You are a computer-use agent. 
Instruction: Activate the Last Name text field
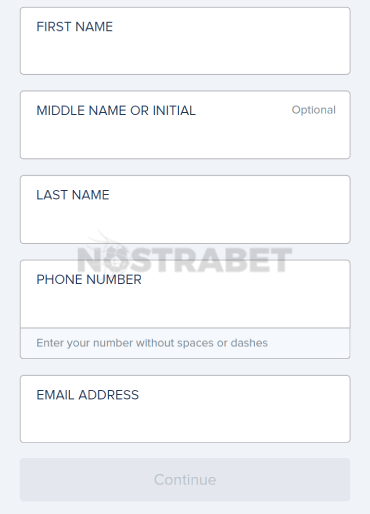click(x=185, y=209)
